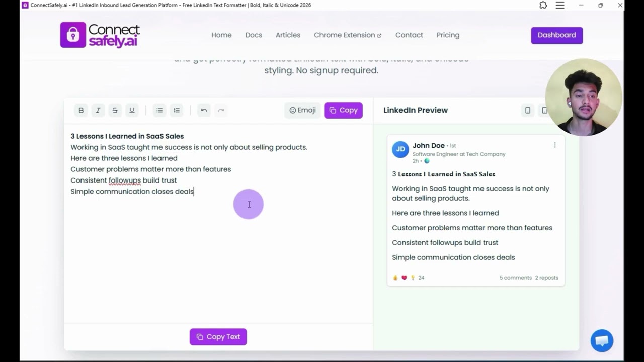This screenshot has height=362, width=644.
Task: Undo last edit arrow
Action: pos(204,110)
